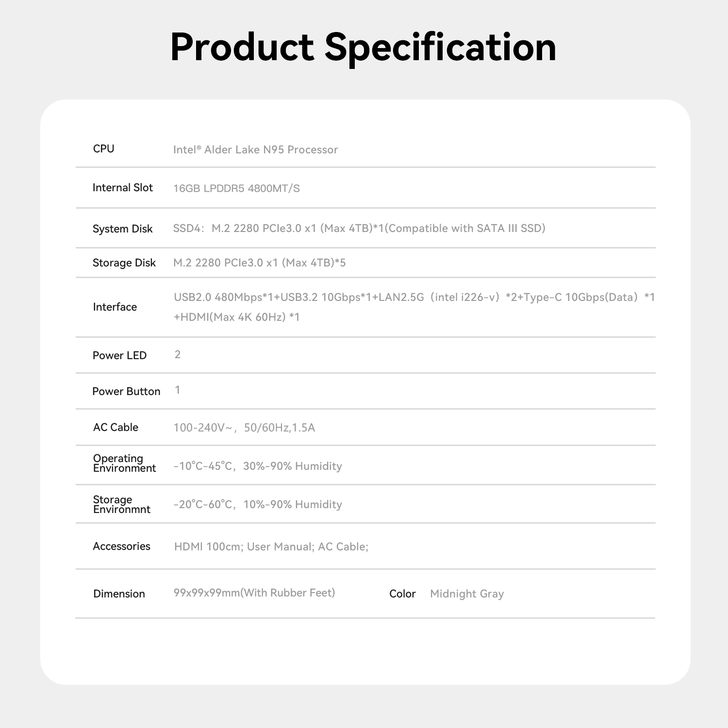Click the CPU row label
This screenshot has height=728, width=728.
click(103, 149)
